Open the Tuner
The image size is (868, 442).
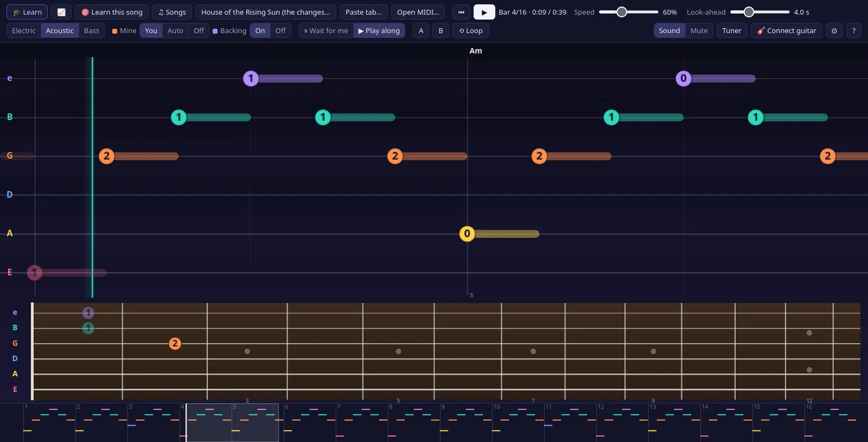[x=732, y=30]
